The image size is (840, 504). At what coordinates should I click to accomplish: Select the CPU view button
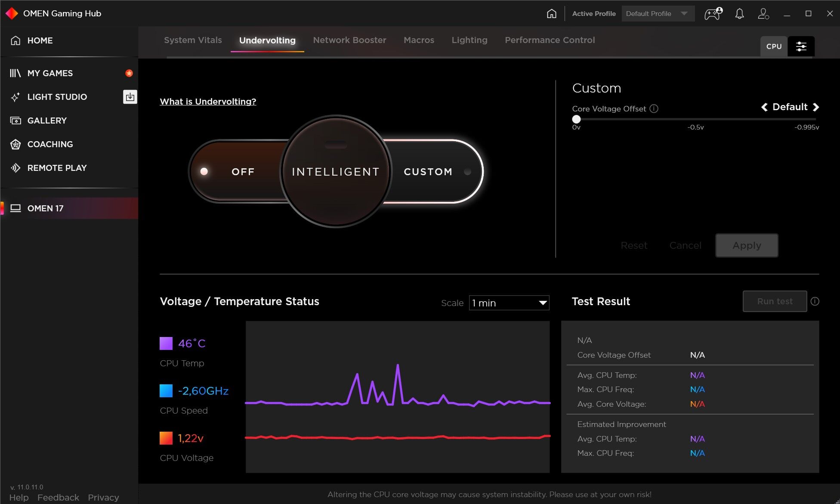(x=774, y=46)
